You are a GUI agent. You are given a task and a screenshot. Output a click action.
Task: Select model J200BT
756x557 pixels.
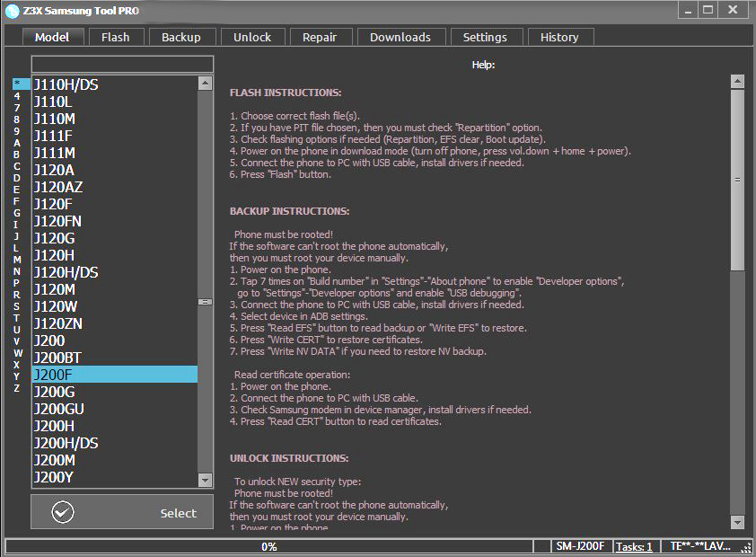coord(115,358)
